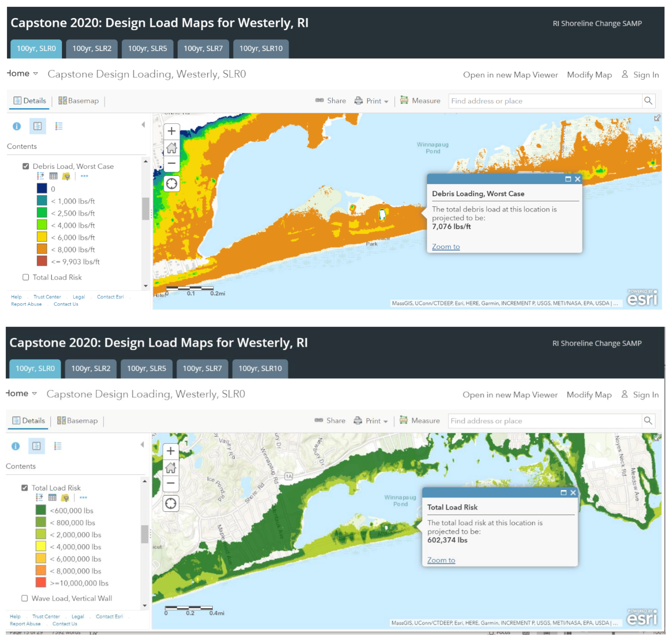Enable Total Load Risk layer in upper panel
Image resolution: width=672 pixels, height=641 pixels.
coord(26,277)
